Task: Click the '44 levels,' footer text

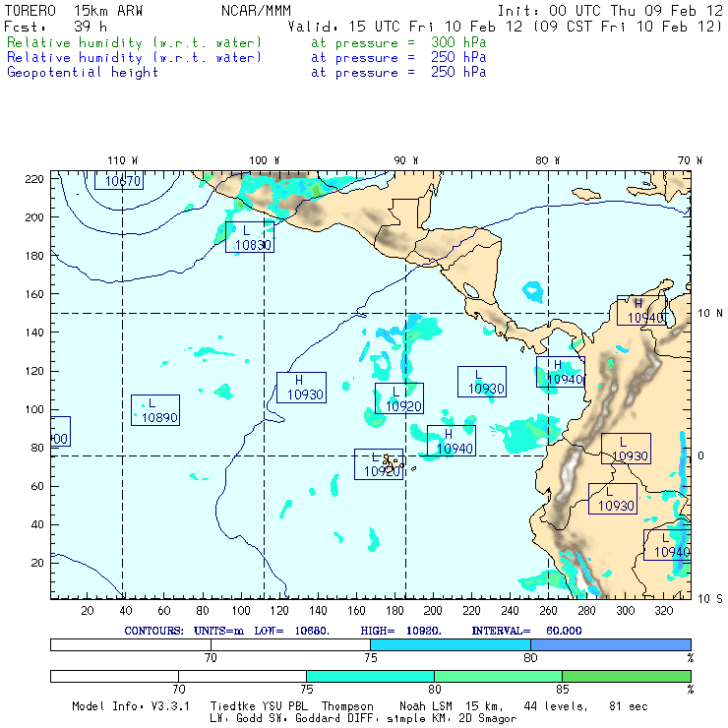Action: point(556,706)
